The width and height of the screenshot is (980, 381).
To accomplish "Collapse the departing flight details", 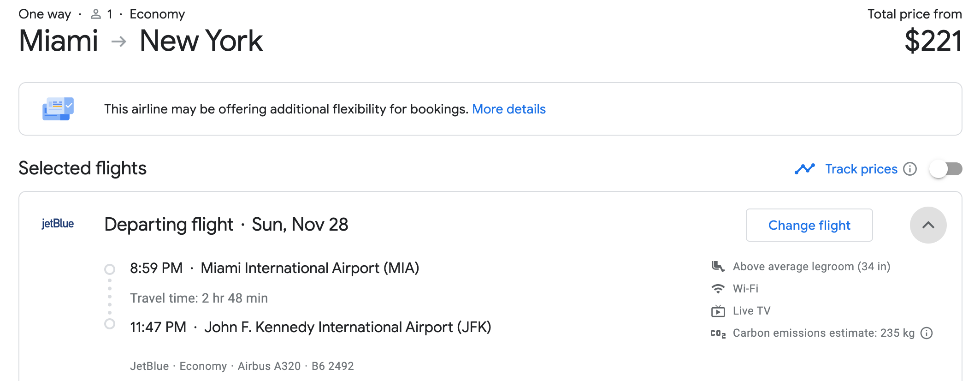I will point(928,225).
